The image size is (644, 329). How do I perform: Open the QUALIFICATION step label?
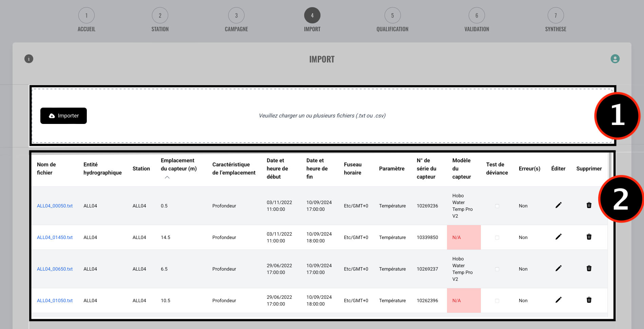coord(392,29)
